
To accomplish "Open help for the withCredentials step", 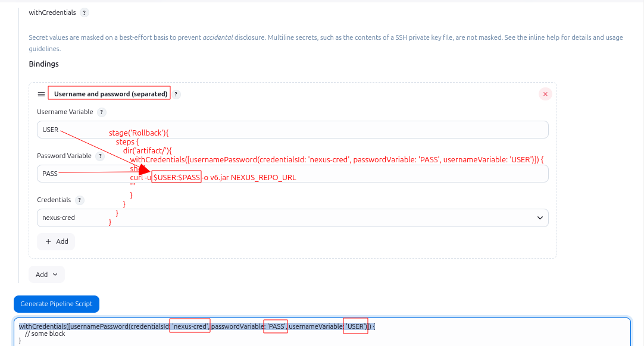I will pyautogui.click(x=84, y=12).
